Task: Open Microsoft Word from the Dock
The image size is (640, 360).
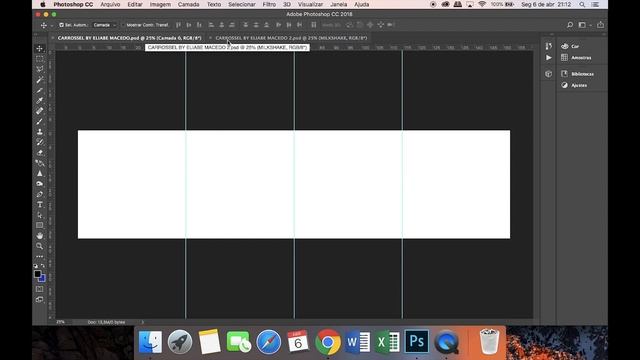Action: coord(358,342)
